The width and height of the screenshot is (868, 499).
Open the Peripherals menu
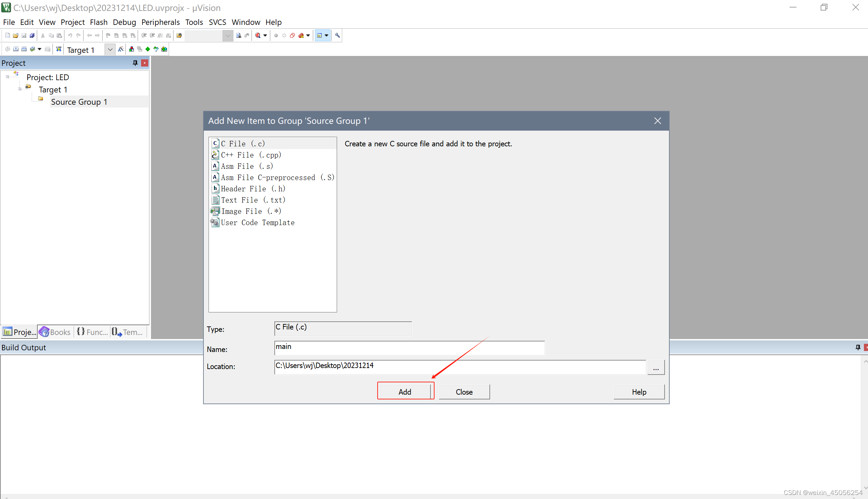tap(160, 22)
